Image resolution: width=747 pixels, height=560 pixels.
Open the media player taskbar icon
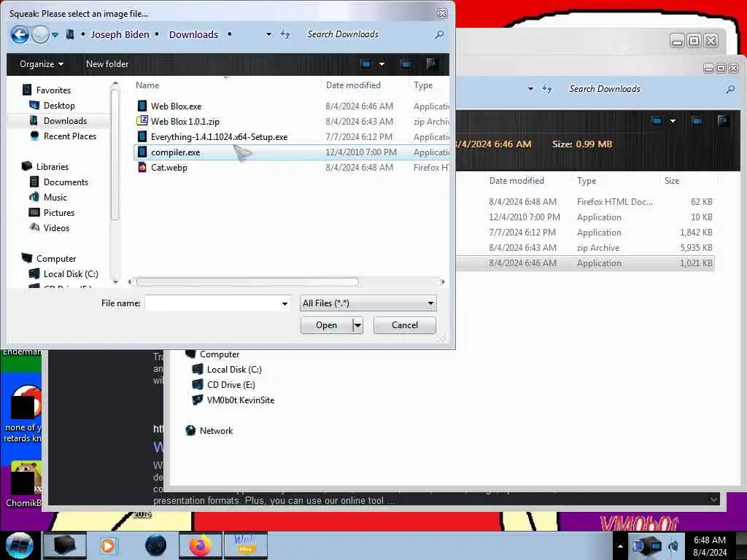(108, 545)
